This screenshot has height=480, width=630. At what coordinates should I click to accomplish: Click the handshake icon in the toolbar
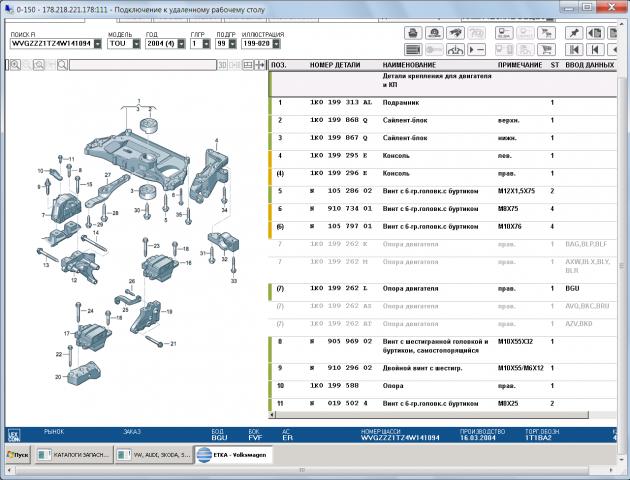click(x=455, y=33)
